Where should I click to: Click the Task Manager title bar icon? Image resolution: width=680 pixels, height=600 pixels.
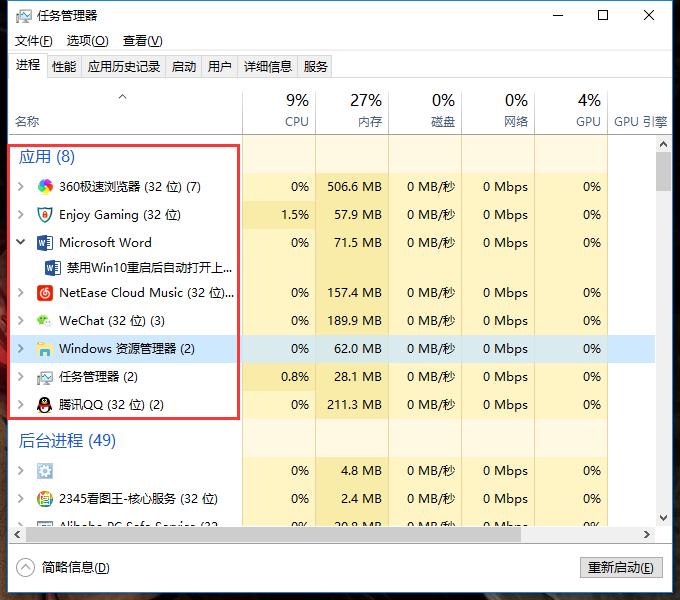tap(24, 16)
